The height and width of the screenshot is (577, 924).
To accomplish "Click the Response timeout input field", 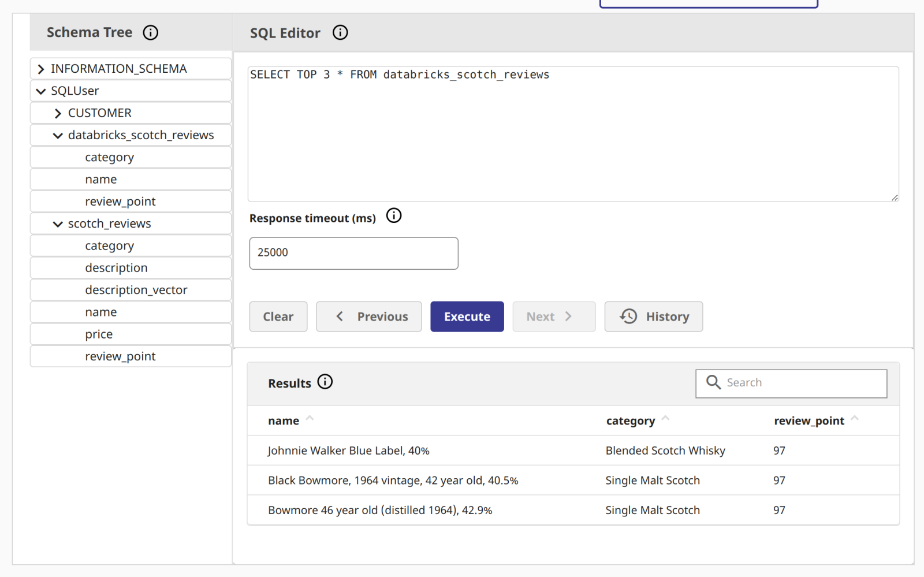I will click(353, 253).
